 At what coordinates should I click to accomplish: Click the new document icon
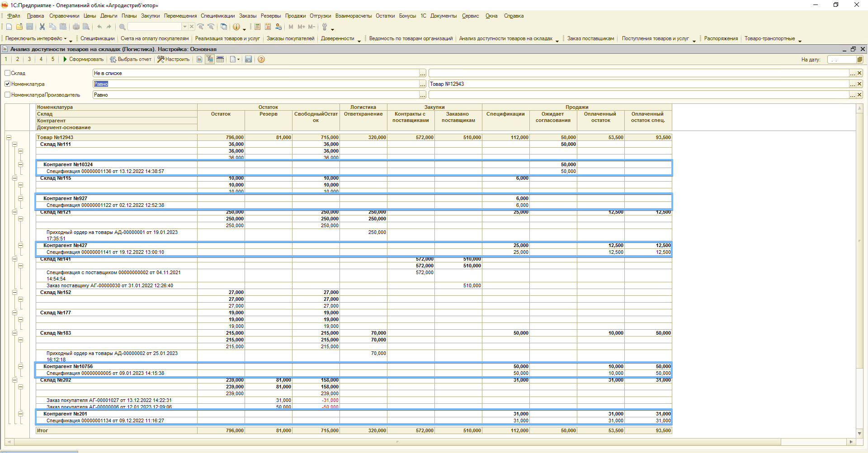point(9,27)
